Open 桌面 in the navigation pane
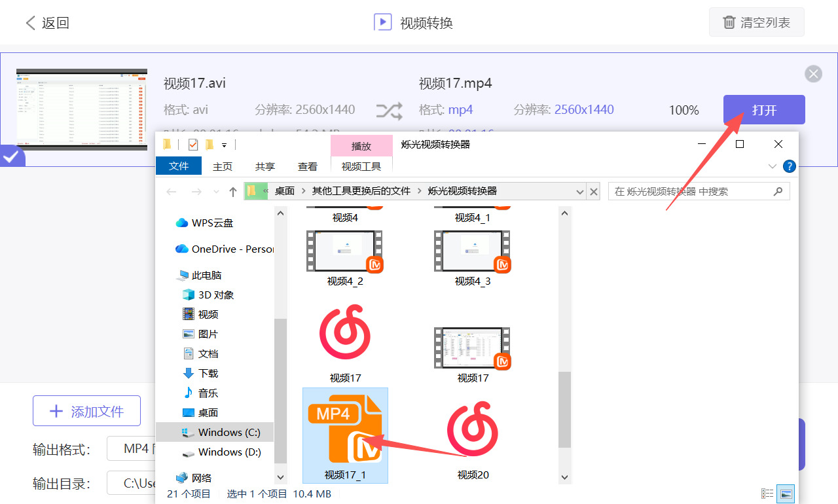Image resolution: width=838 pixels, height=504 pixels. coord(200,412)
